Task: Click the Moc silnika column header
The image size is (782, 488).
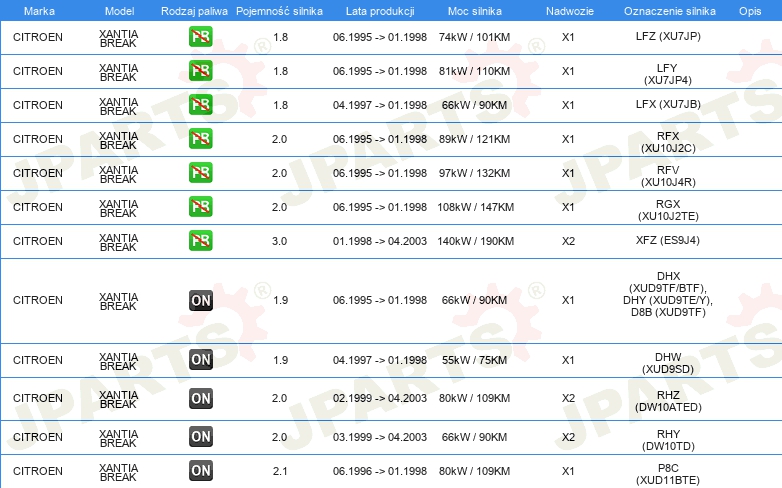Action: click(x=474, y=11)
